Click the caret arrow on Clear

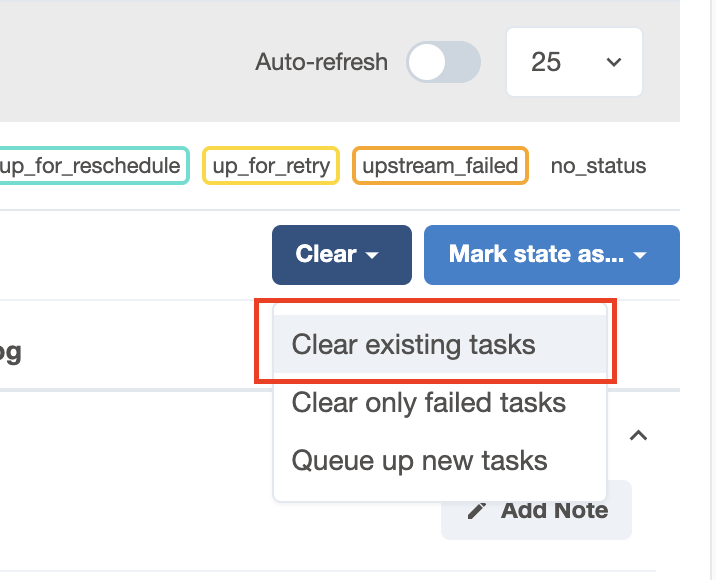click(x=373, y=256)
